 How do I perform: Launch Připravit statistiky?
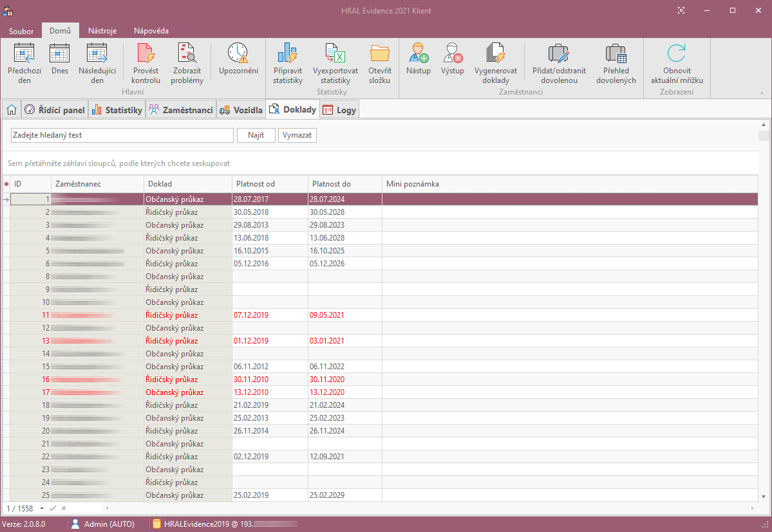click(x=288, y=64)
